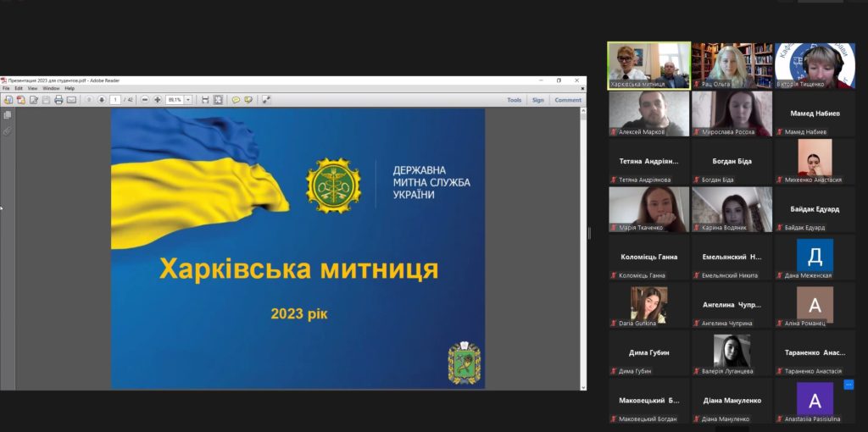Select Тараненко Анастасія participant tile

pos(815,353)
